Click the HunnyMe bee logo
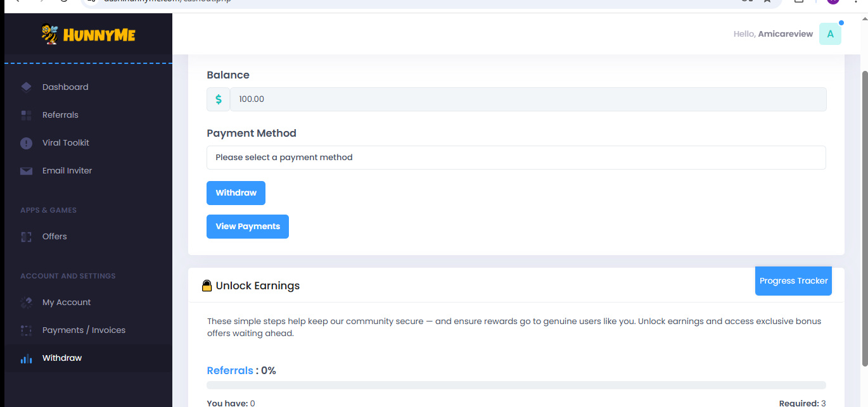Viewport: 868px width, 407px height. pyautogui.click(x=88, y=34)
